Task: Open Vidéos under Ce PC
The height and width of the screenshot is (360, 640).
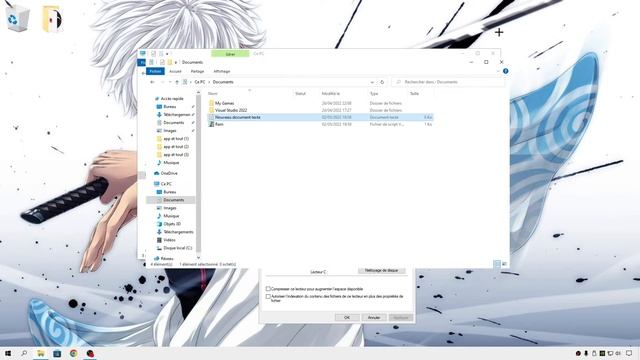Action: pos(169,240)
